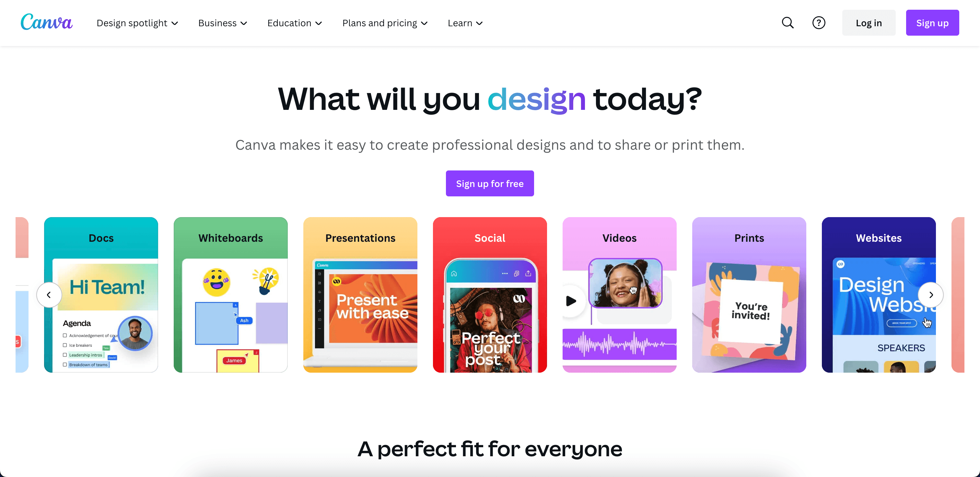Click the Social media post icon
The width and height of the screenshot is (980, 477).
[489, 295]
